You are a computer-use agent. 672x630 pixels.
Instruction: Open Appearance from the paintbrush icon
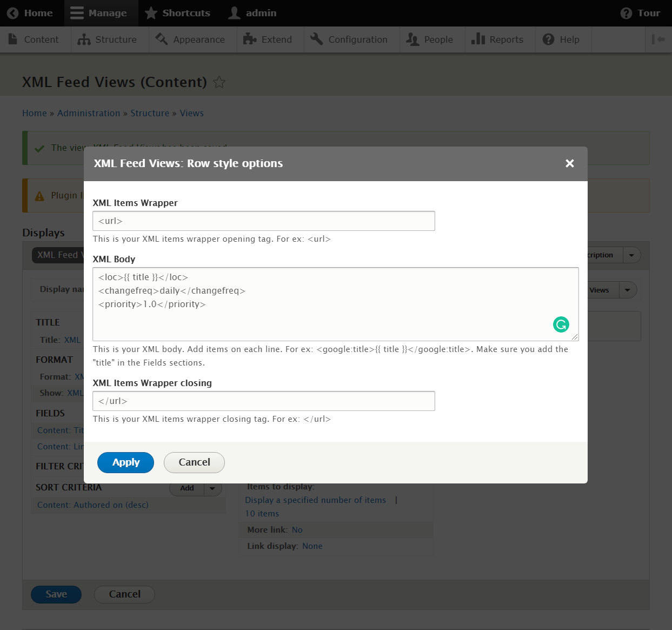(x=161, y=39)
